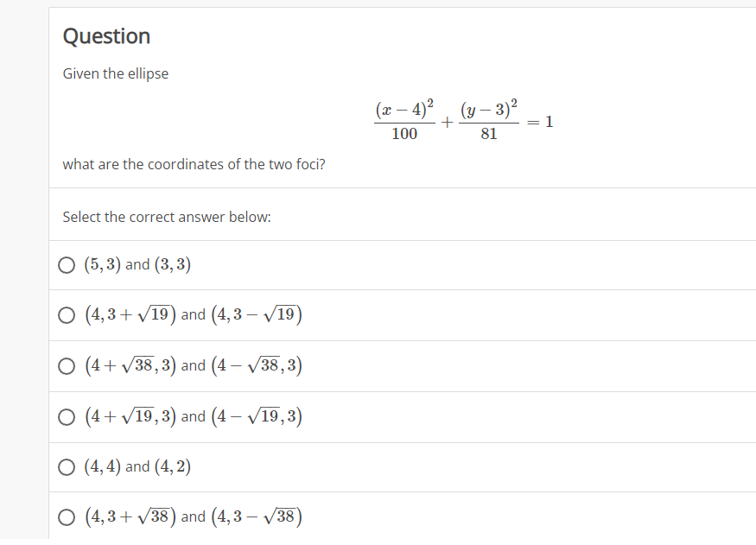
Task: Click the line asking about the two foci
Action: coord(194,164)
